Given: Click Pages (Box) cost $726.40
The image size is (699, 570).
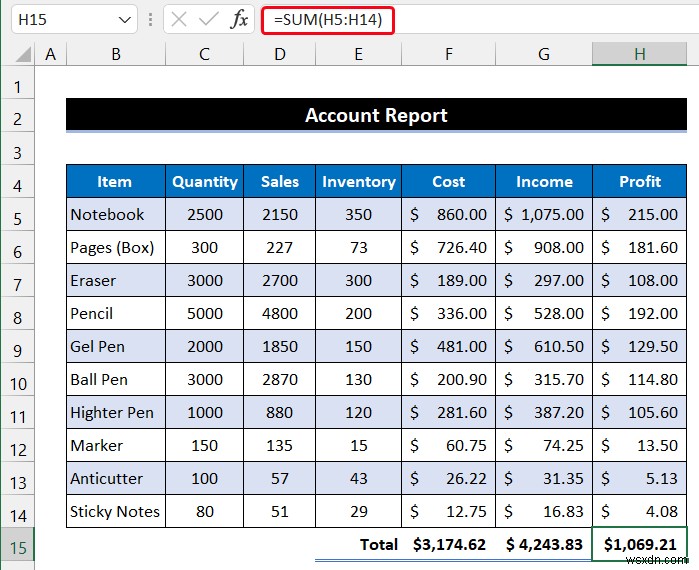Looking at the screenshot, I should [x=448, y=247].
